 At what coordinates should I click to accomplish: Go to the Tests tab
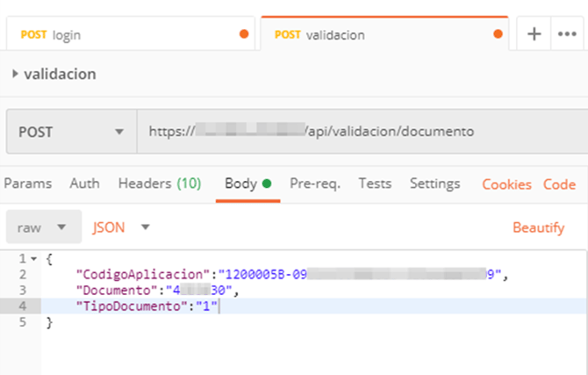[x=375, y=184]
